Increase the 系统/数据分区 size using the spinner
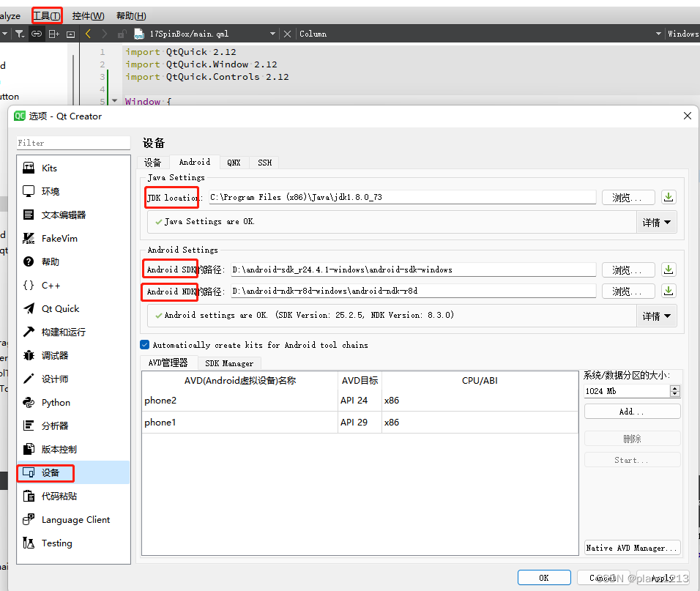 pyautogui.click(x=675, y=387)
